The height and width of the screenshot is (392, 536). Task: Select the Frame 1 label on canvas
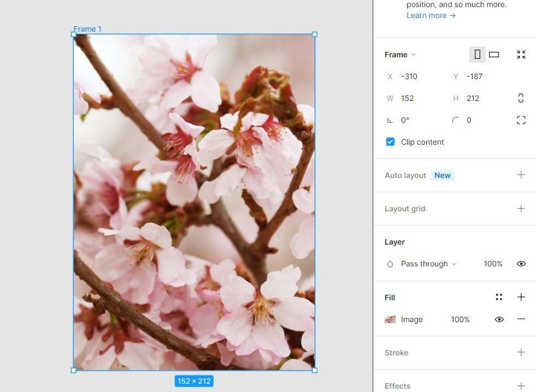click(87, 29)
